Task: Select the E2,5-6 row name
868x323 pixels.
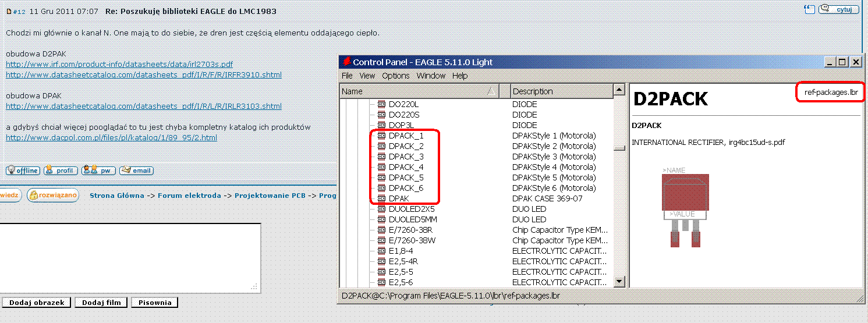Action: pyautogui.click(x=401, y=282)
